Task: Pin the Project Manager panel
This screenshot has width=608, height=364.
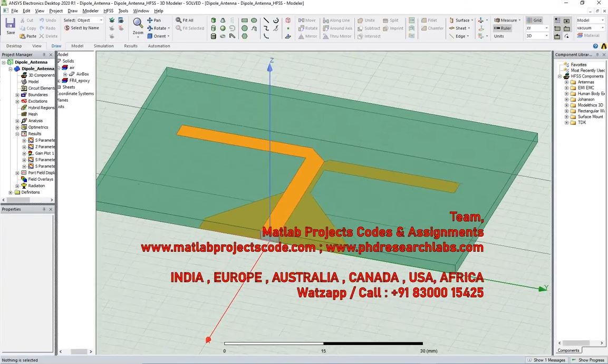Action: tap(44, 55)
